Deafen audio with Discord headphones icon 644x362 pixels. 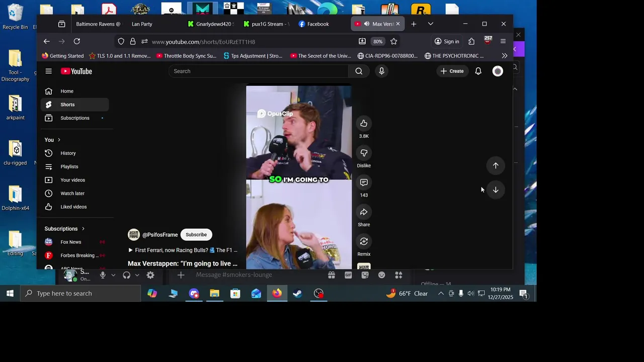click(x=126, y=275)
